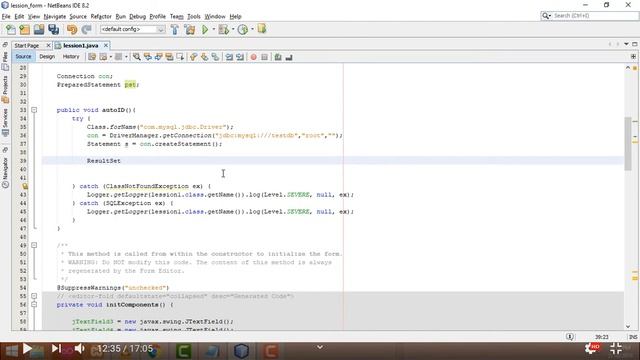Collapse the Javadoc comment fold at line 49

(34, 245)
